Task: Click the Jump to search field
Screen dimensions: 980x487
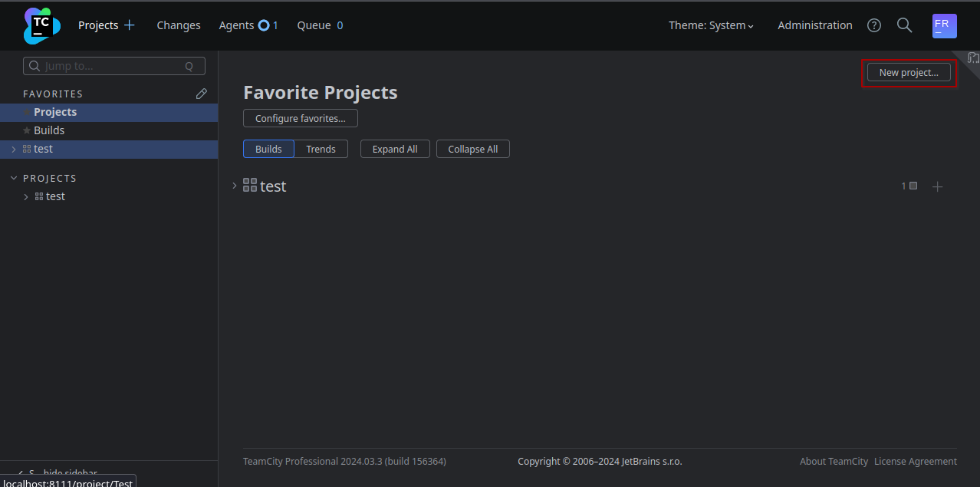Action: pos(113,65)
